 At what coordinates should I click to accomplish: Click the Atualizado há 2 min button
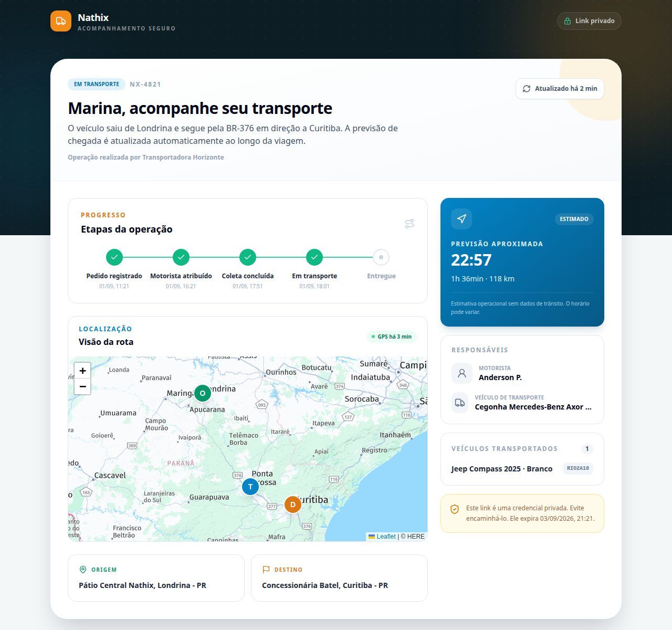click(x=560, y=89)
